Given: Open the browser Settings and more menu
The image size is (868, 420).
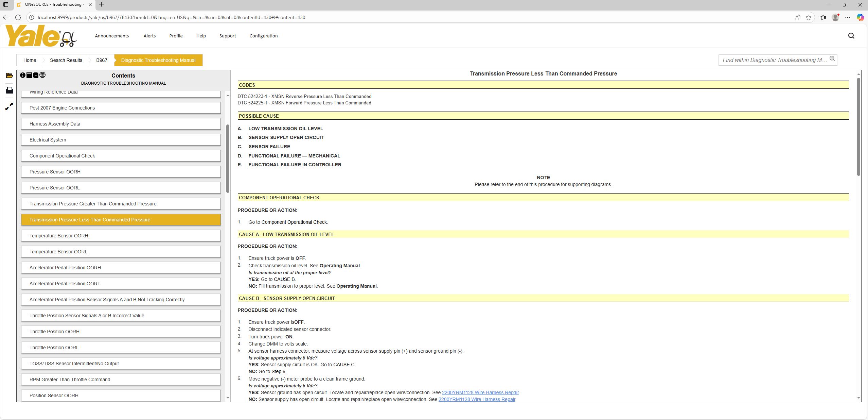Looking at the screenshot, I should point(848,17).
